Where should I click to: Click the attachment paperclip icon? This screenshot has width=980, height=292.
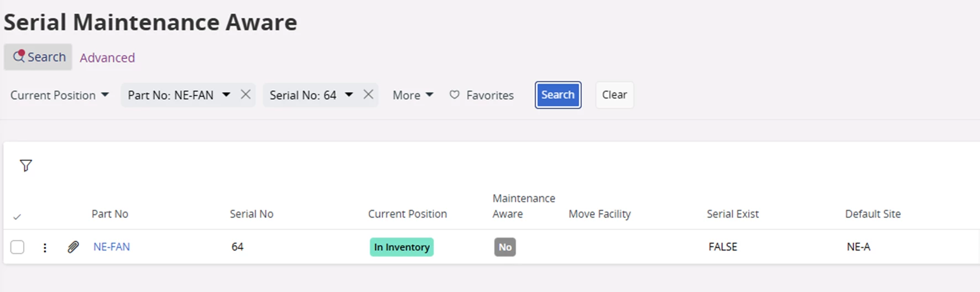click(73, 247)
